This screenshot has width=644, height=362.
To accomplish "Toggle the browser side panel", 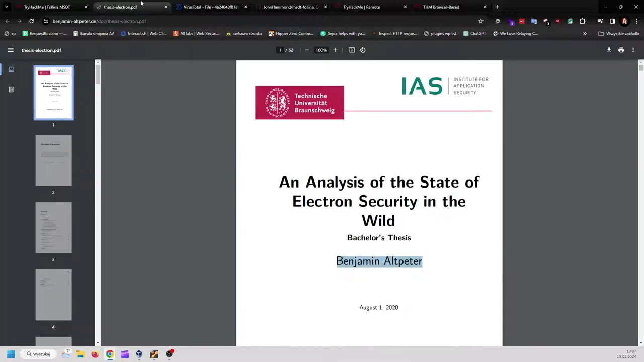I will [612, 21].
